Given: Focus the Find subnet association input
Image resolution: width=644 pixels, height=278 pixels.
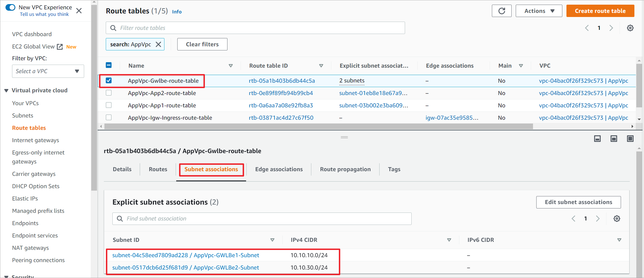Looking at the screenshot, I should point(262,219).
